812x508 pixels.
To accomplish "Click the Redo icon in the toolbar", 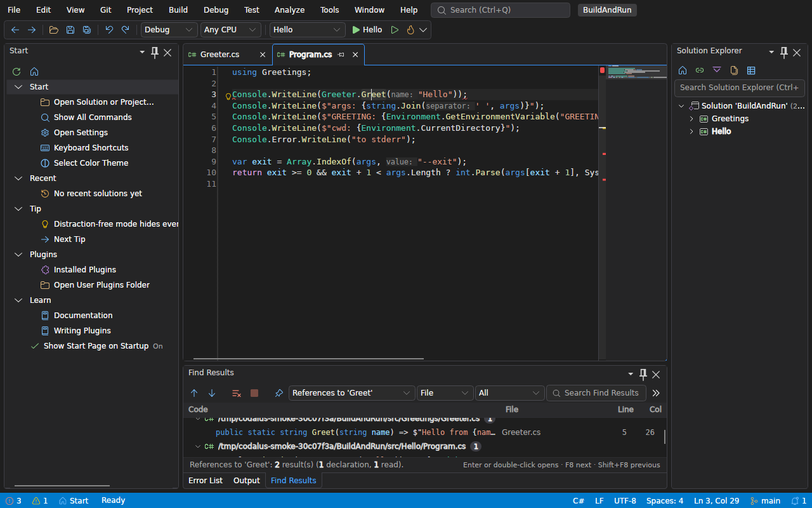I will click(126, 30).
